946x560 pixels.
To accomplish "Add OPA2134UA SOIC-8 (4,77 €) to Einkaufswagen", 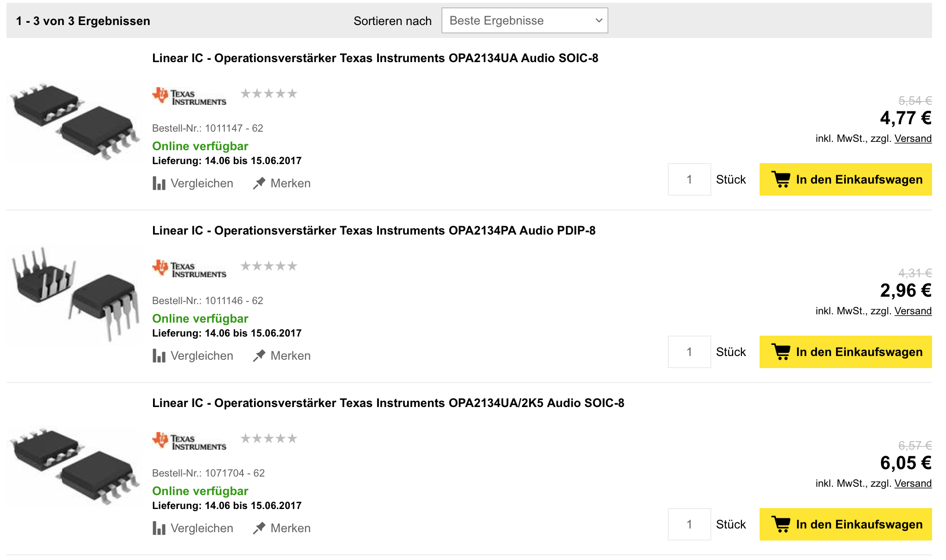I will pyautogui.click(x=845, y=179).
